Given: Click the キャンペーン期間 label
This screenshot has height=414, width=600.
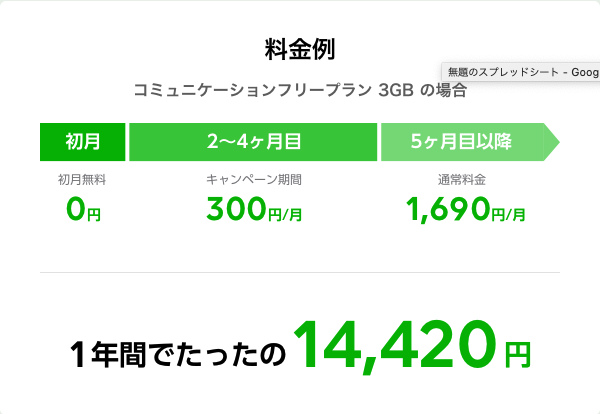Looking at the screenshot, I should 254,179.
